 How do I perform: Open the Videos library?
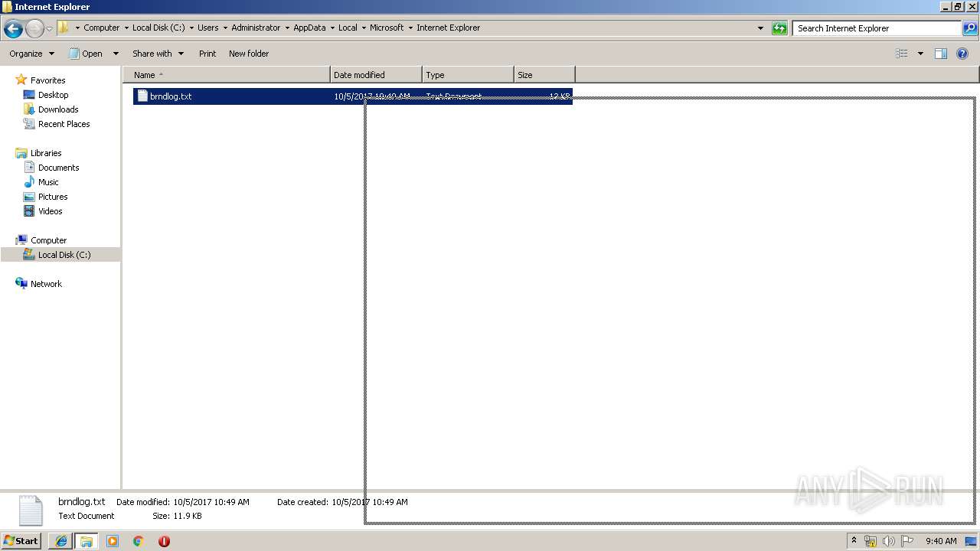(50, 211)
